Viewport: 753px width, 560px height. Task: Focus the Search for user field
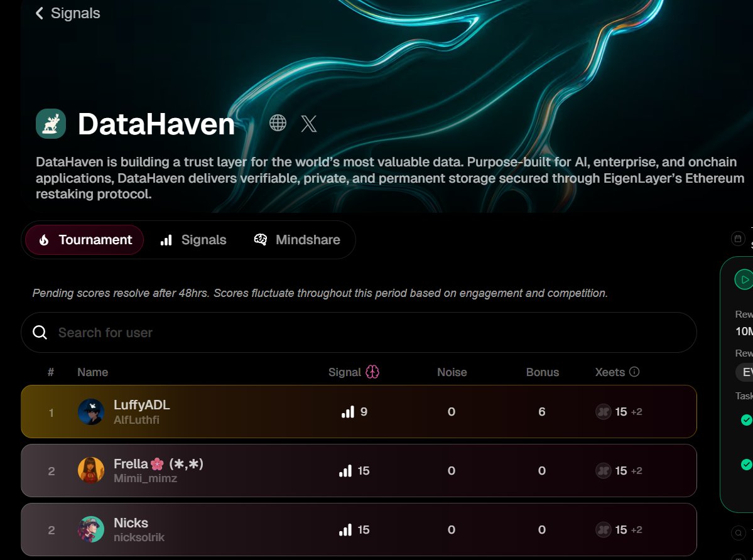tap(359, 333)
